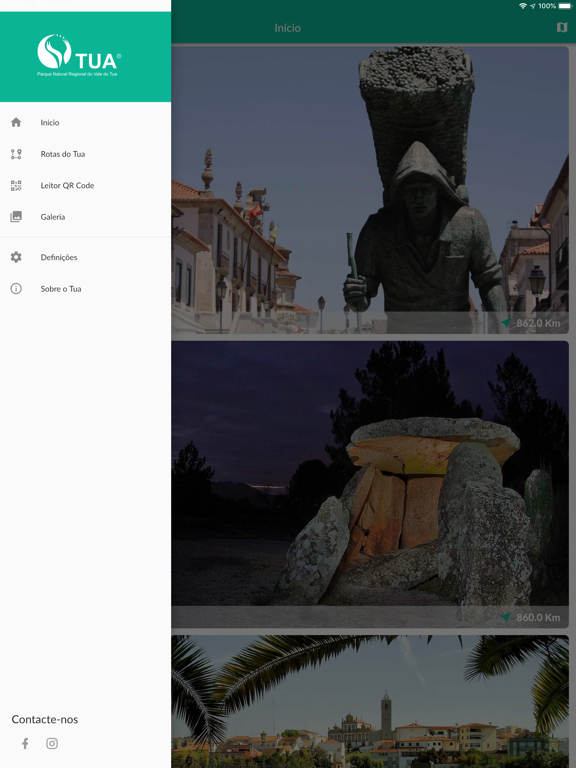Tap navigation arrow beside 862.0 Km

(x=506, y=323)
